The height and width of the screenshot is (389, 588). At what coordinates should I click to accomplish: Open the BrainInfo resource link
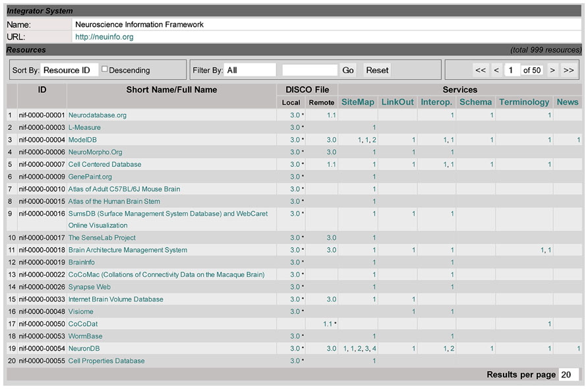[x=81, y=262]
